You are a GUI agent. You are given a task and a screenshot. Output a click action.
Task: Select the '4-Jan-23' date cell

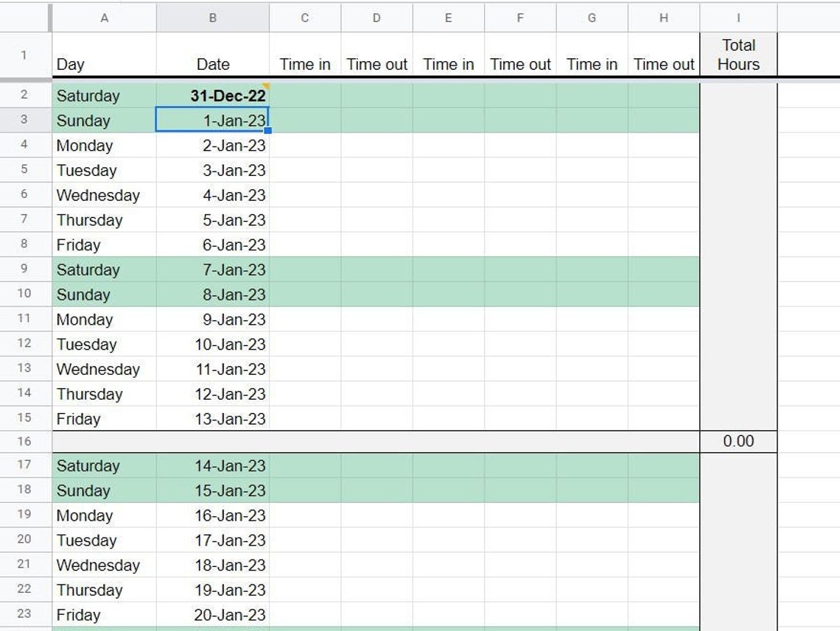(213, 194)
